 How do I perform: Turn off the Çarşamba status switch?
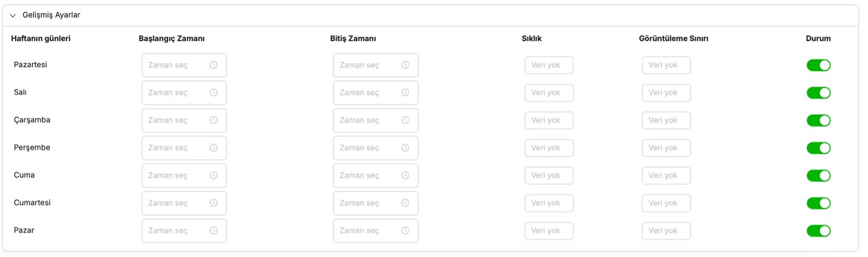tap(819, 120)
